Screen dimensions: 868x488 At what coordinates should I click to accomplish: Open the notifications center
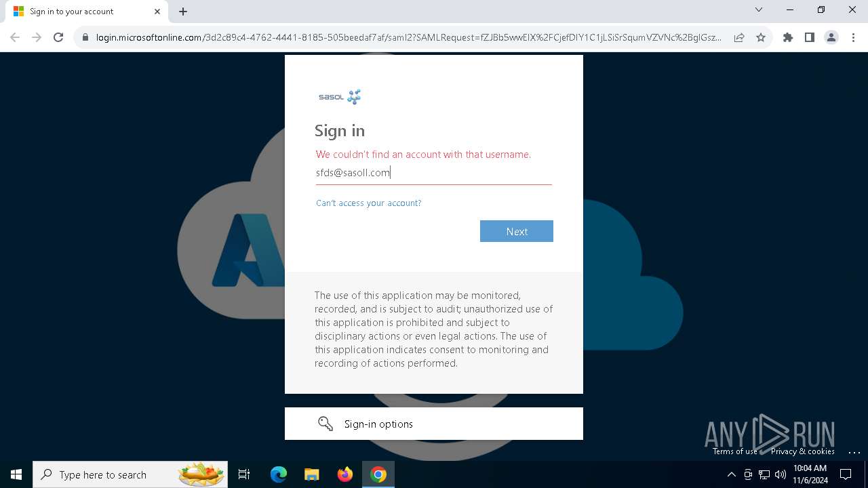pyautogui.click(x=846, y=474)
